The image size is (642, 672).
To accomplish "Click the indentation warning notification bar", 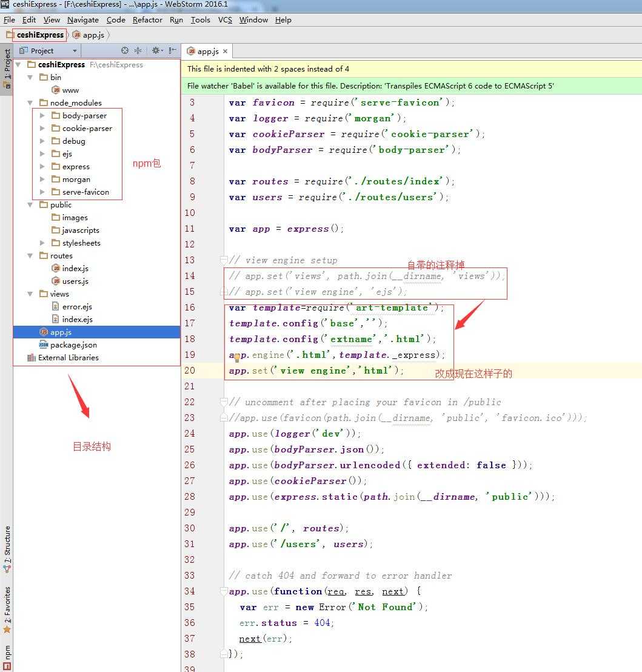I will [x=412, y=69].
